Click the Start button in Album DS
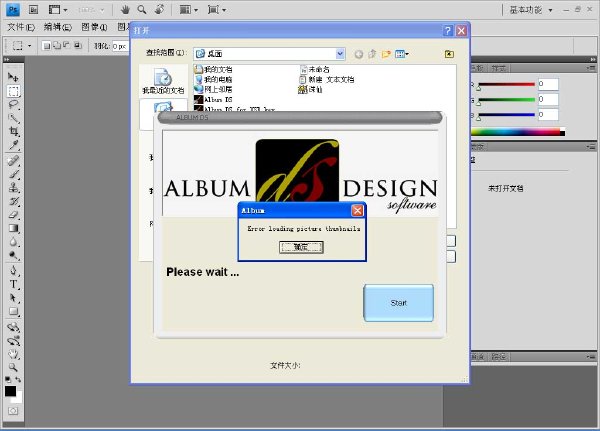600x431 pixels. (x=398, y=303)
